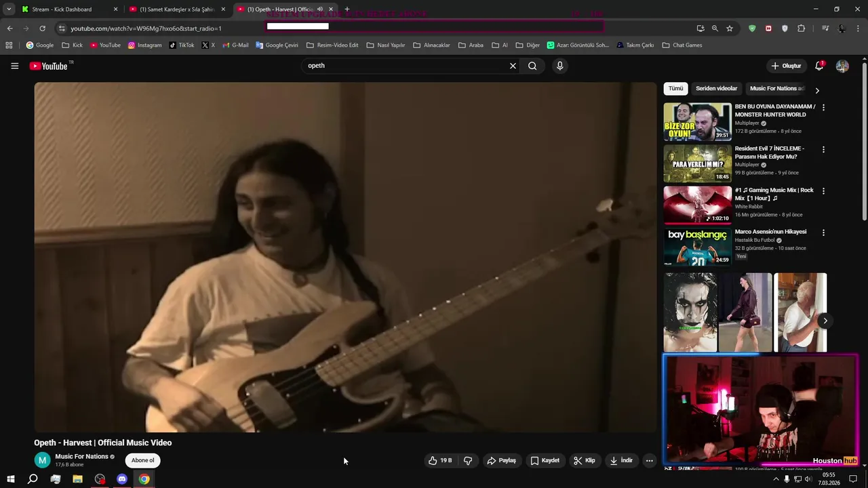Open Chrome tab search dropdown
Screen dimensions: 868x488
pyautogui.click(x=9, y=9)
